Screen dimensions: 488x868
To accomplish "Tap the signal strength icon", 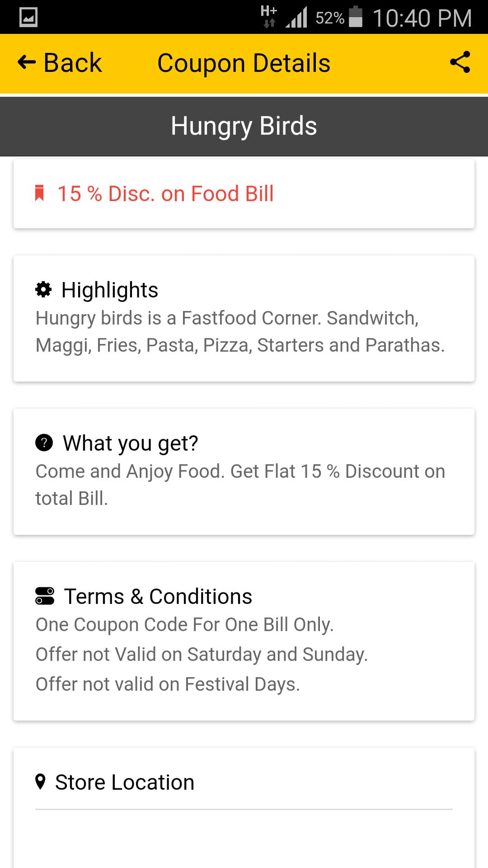I will click(x=296, y=18).
